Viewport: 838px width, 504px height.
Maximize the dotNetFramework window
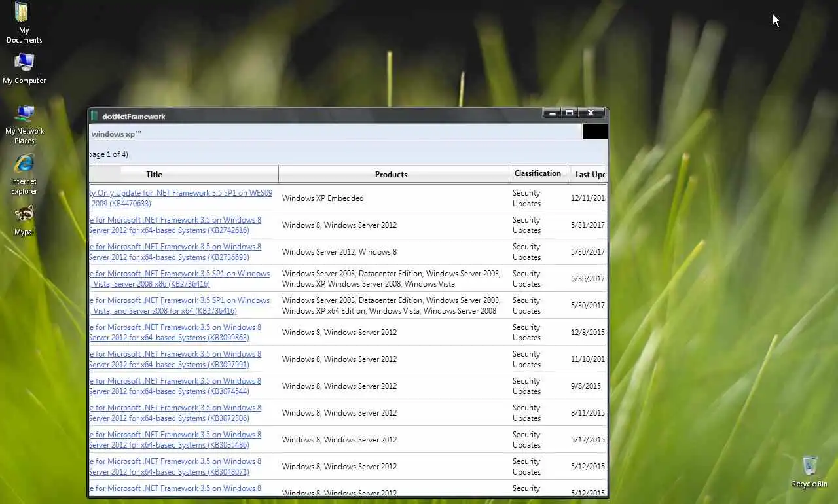(570, 113)
